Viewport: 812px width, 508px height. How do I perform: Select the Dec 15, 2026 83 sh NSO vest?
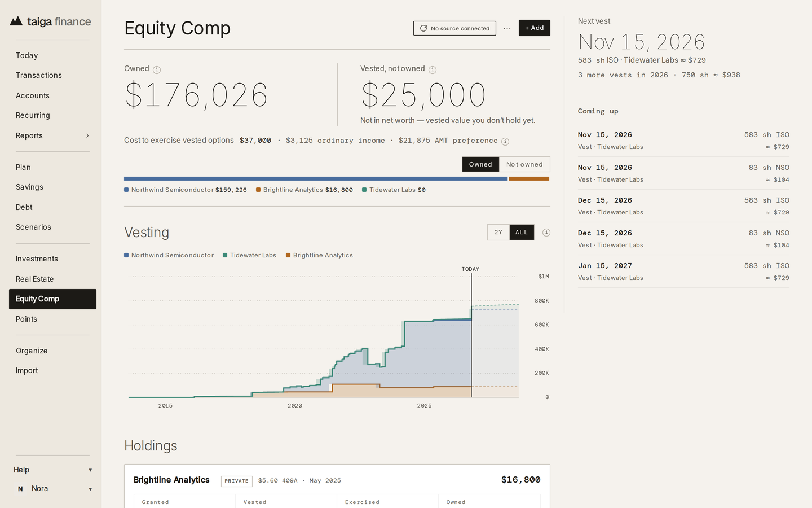[683, 239]
